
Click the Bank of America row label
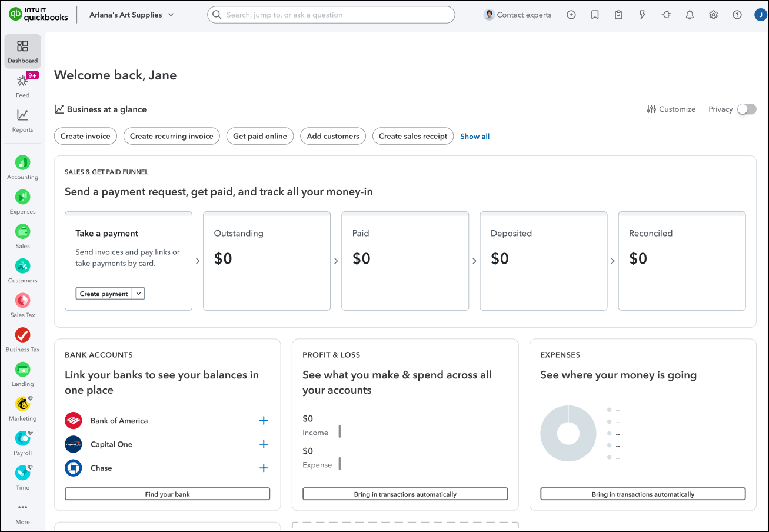(119, 421)
